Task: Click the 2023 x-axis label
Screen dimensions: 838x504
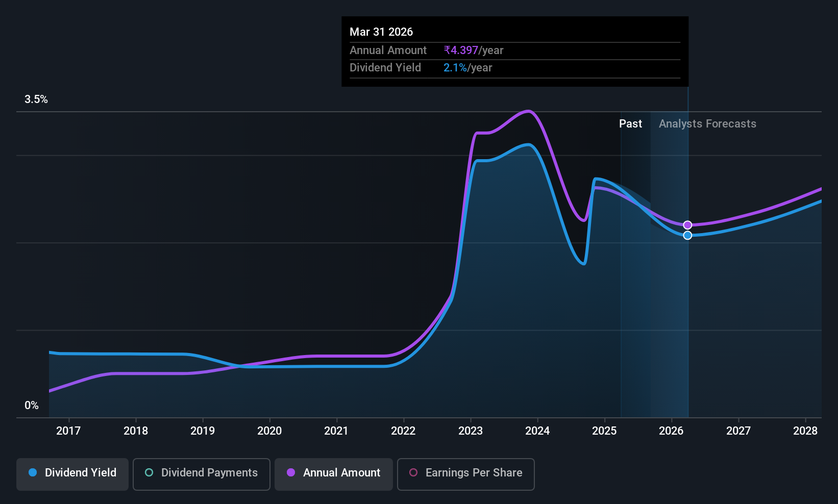Action: (471, 431)
